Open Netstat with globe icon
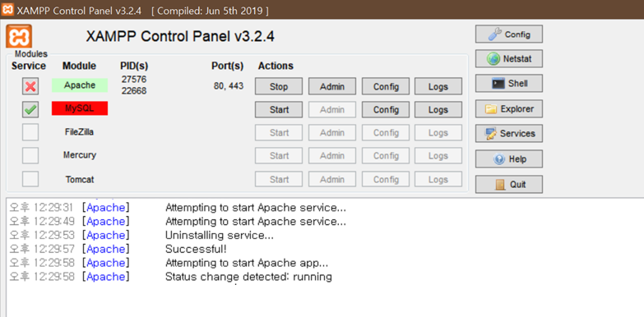Viewport: 644px width, 317px height. pyautogui.click(x=509, y=58)
